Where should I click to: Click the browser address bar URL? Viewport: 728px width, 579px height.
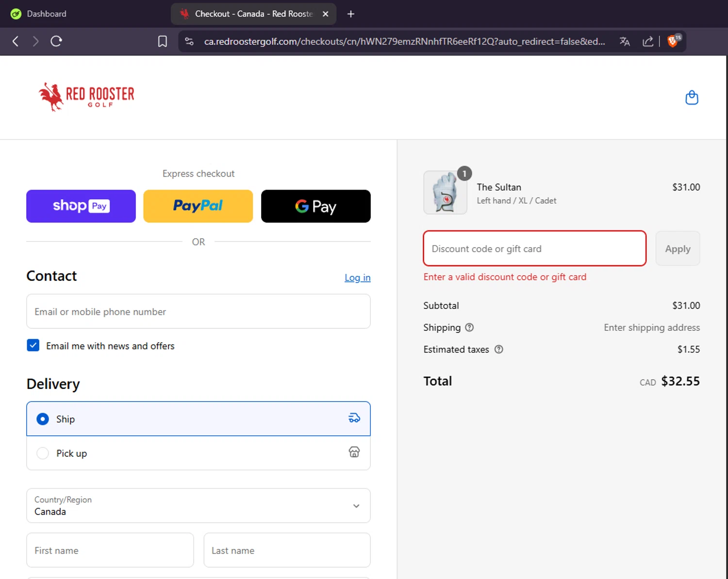(404, 42)
